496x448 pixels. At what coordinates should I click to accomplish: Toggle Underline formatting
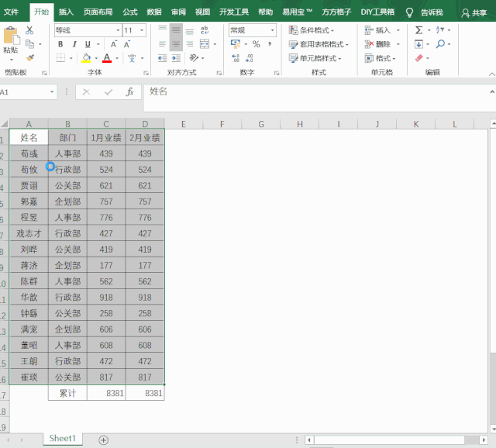coord(88,44)
